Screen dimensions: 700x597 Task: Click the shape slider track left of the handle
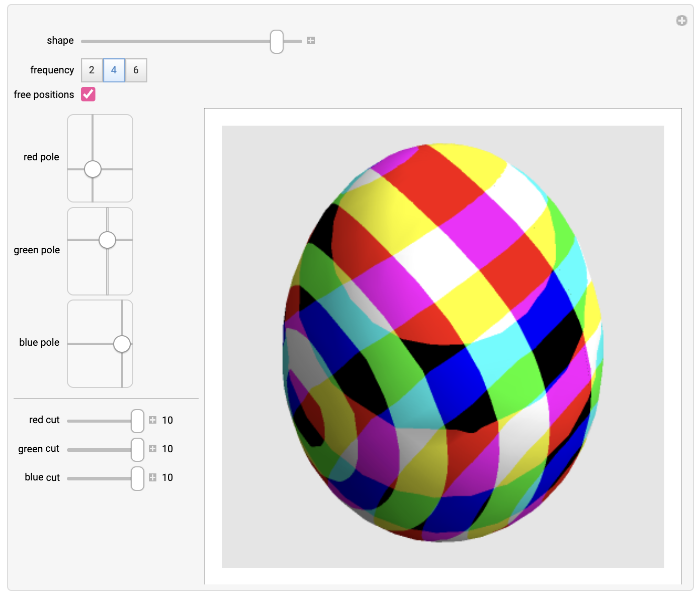click(176, 41)
